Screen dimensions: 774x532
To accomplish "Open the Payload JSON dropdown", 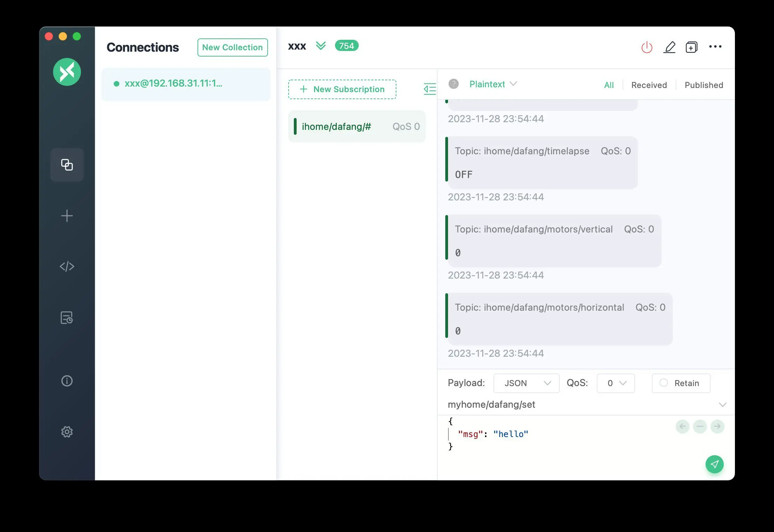I will point(526,383).
